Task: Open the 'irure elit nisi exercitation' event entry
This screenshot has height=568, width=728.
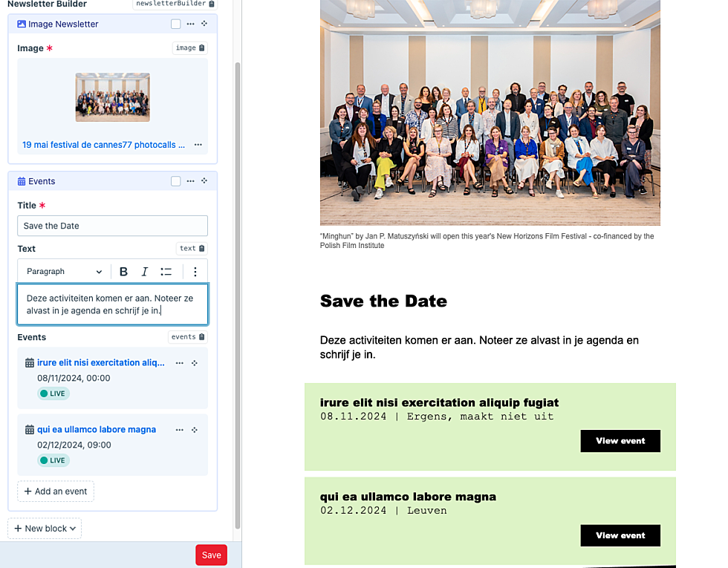Action: point(101,363)
